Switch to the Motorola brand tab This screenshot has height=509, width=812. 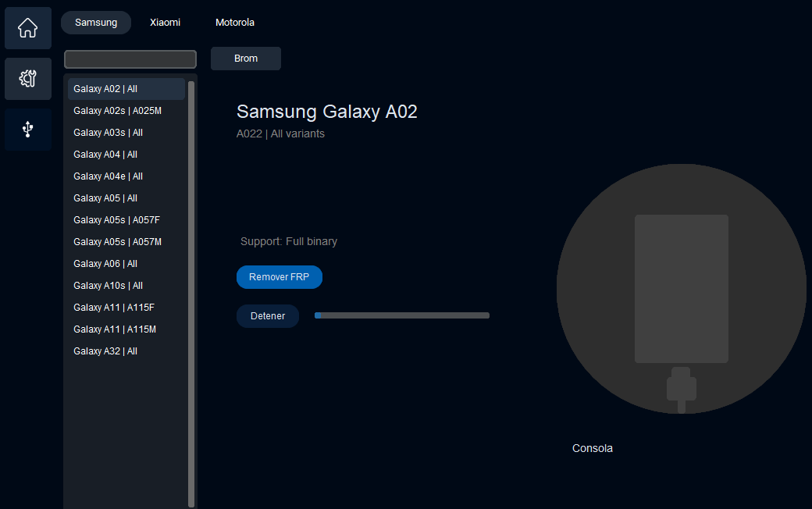[x=234, y=23]
